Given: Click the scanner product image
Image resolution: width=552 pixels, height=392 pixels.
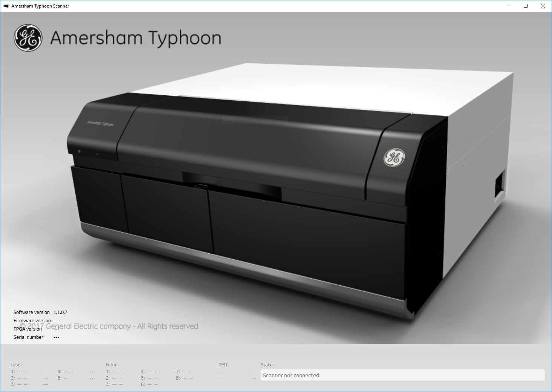Looking at the screenshot, I should 290,190.
